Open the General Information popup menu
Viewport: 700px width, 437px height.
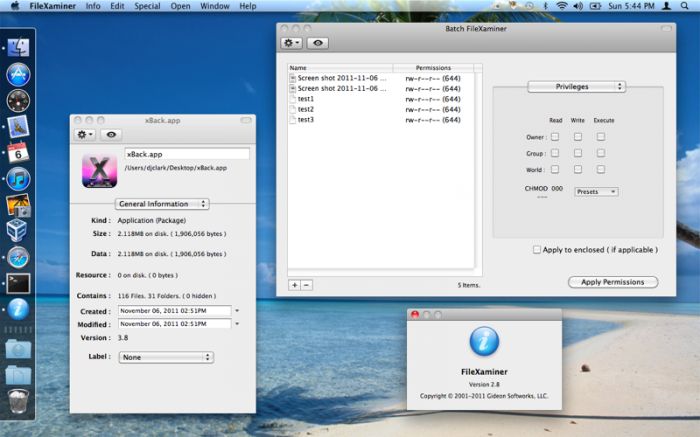coord(162,204)
